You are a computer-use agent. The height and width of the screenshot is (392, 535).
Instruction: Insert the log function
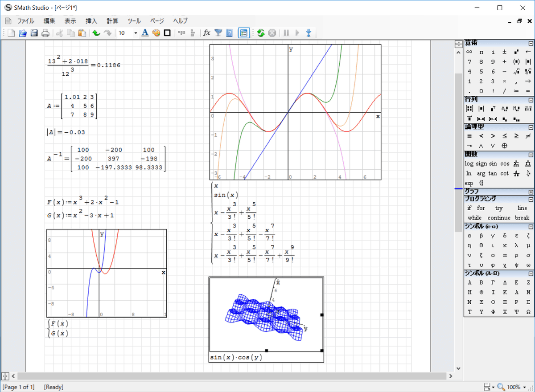pos(469,164)
